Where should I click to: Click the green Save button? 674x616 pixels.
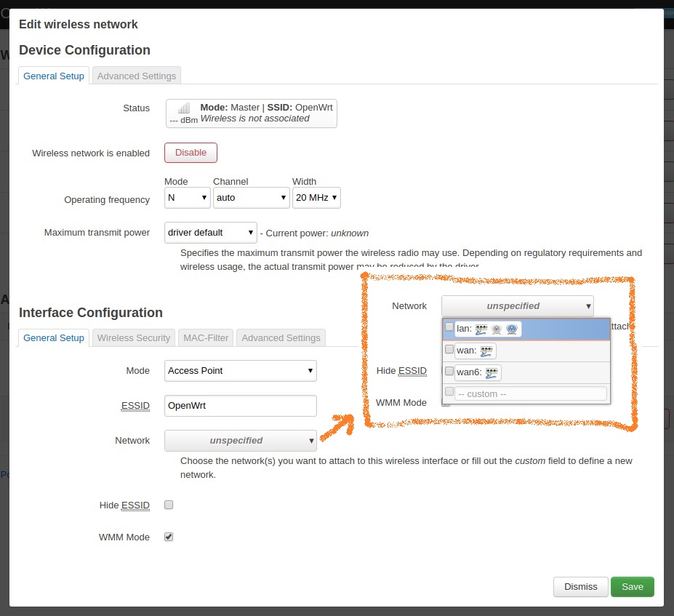coord(633,587)
